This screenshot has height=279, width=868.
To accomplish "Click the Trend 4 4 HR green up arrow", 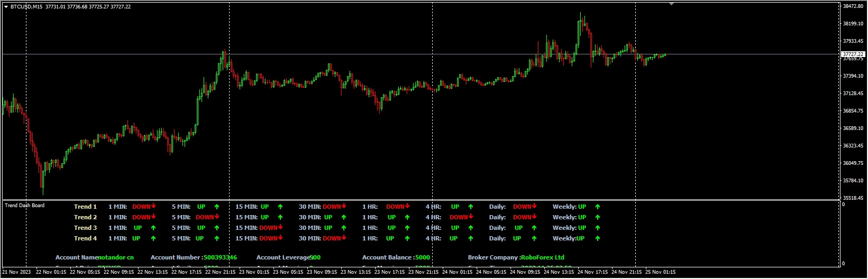I will pyautogui.click(x=471, y=238).
